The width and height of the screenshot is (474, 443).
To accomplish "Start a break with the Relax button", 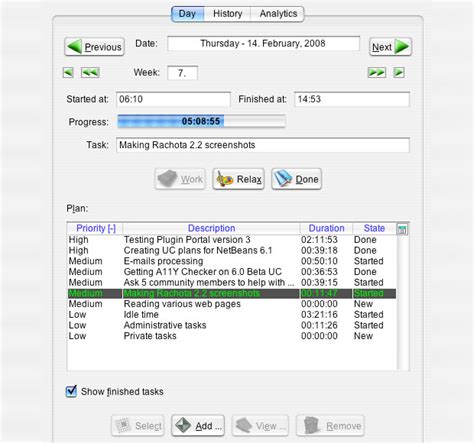I will pyautogui.click(x=239, y=179).
